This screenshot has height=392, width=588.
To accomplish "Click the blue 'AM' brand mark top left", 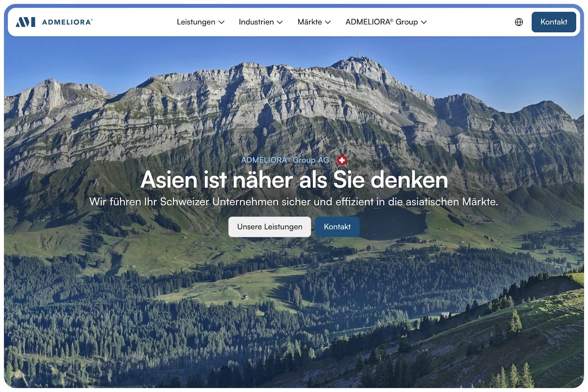I will [x=26, y=22].
